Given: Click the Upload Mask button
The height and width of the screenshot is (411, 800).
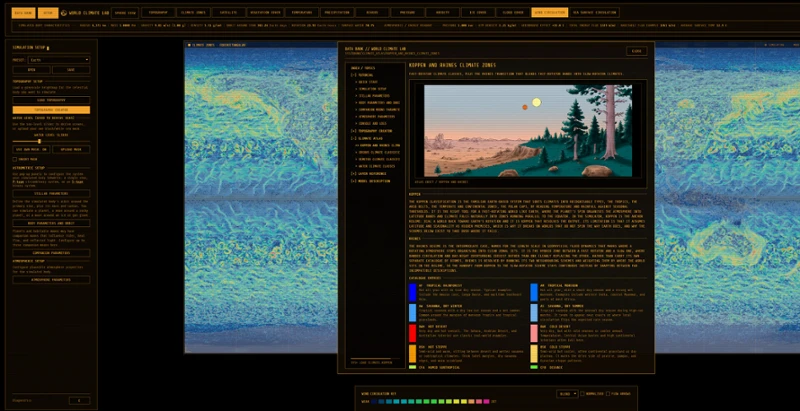Looking at the screenshot, I should [x=71, y=149].
